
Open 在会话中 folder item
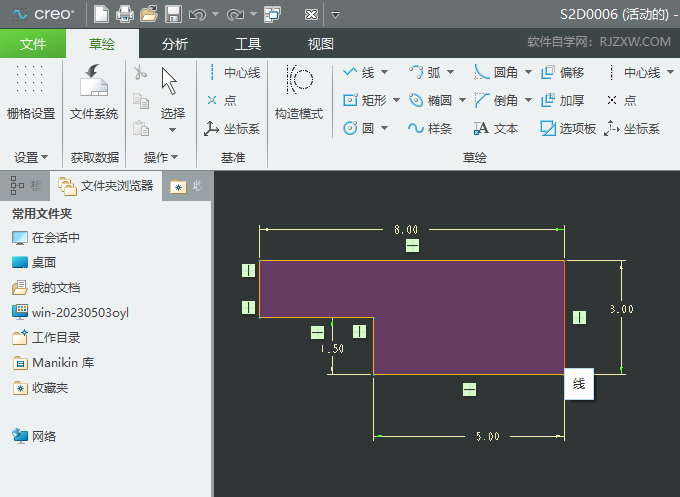(46, 238)
